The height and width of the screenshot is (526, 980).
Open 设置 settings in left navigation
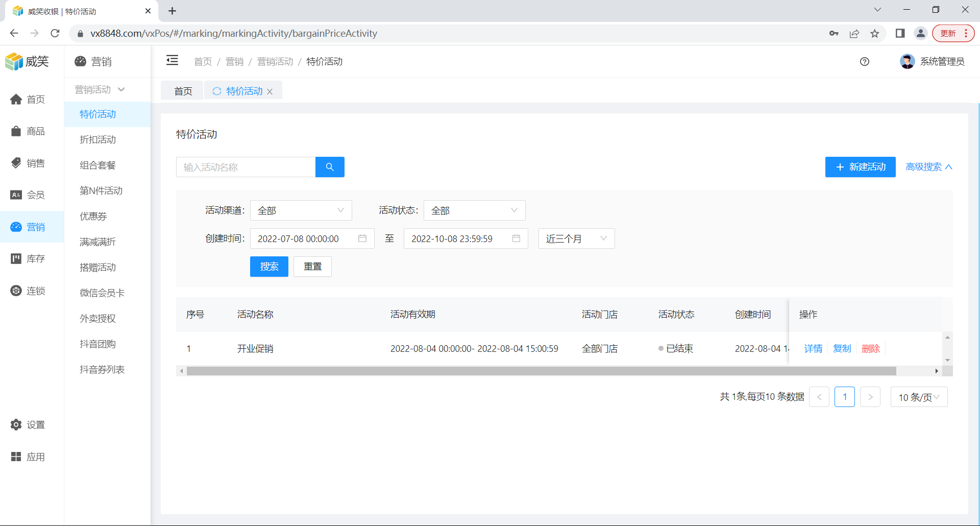click(29, 424)
